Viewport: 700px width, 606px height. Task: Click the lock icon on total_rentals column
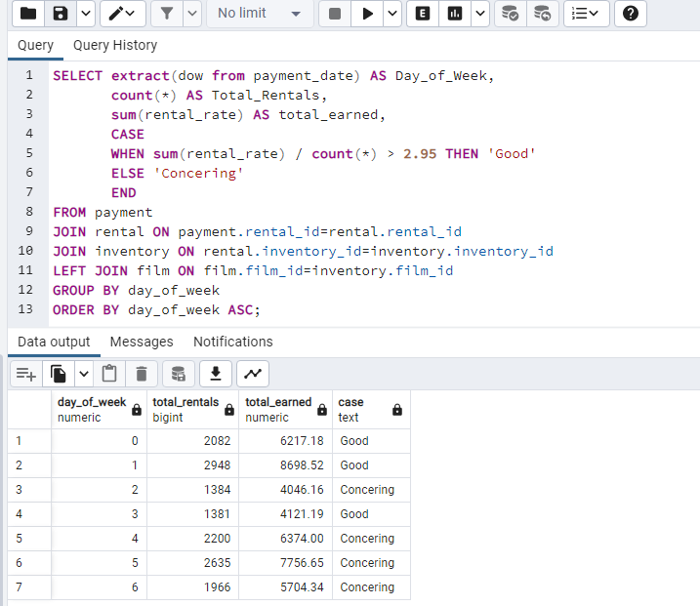tap(229, 410)
